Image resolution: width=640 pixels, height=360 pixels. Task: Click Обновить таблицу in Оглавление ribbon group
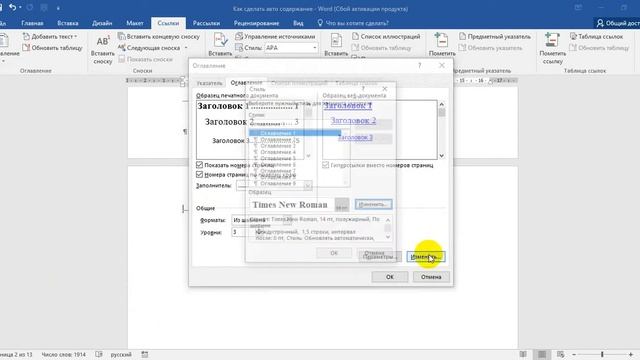[52, 48]
